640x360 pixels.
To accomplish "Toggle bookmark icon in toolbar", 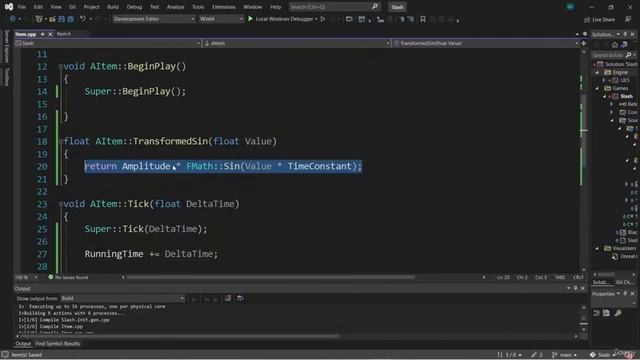I will pos(423,19).
